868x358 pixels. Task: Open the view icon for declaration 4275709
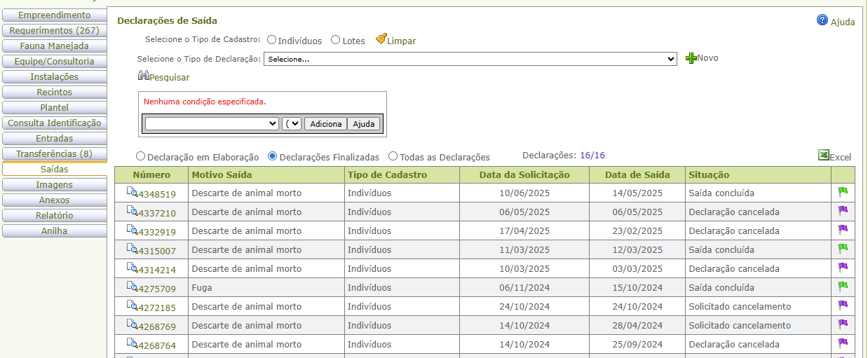132,287
